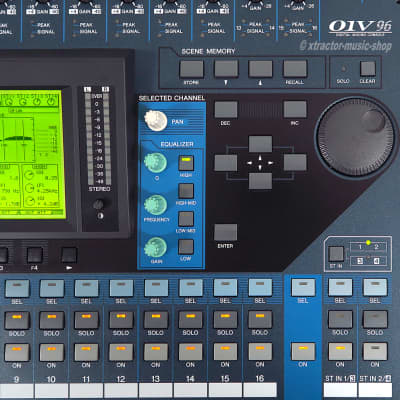400x400 pixels.
Task: Toggle the ST IN 2/4 ON button
Action: (375, 351)
